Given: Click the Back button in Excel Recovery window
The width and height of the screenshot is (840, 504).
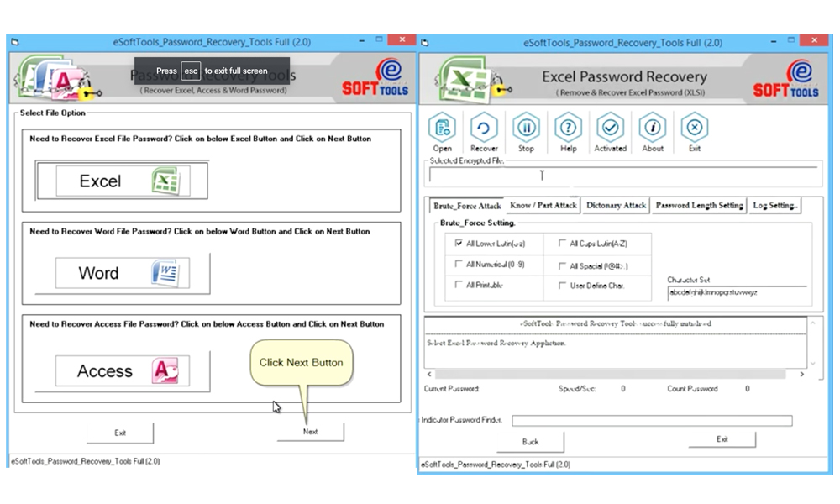Looking at the screenshot, I should (530, 441).
